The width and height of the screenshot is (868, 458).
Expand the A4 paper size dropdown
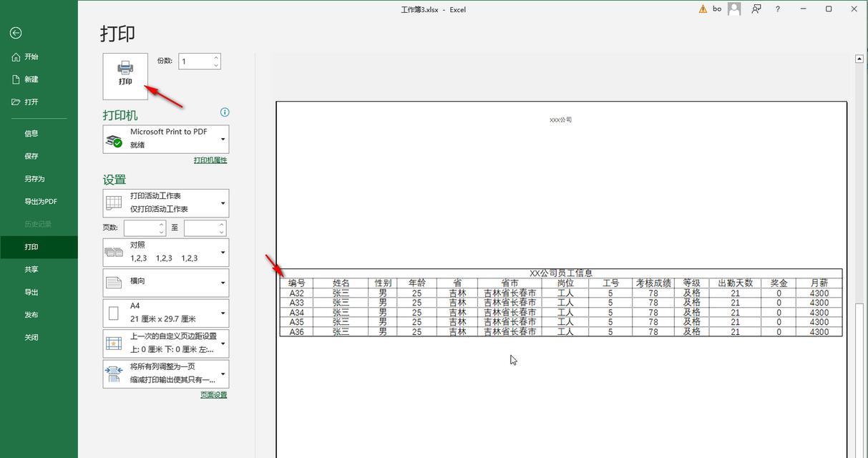point(166,313)
